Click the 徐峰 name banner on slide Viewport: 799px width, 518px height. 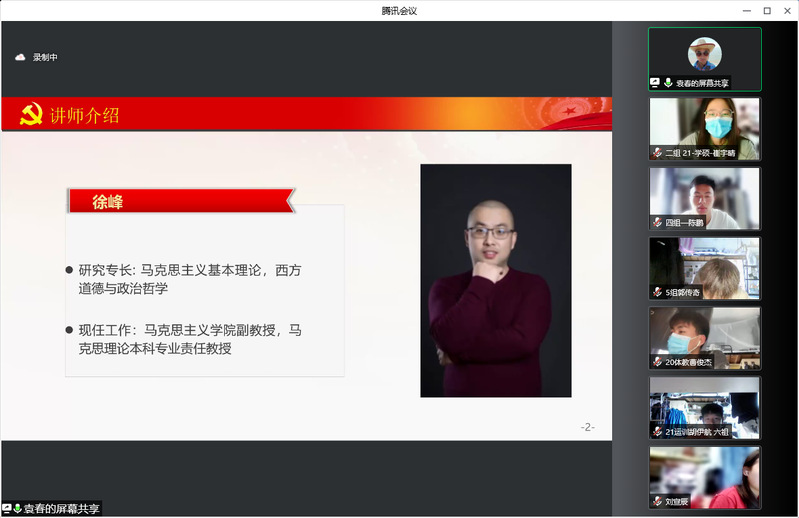click(180, 201)
